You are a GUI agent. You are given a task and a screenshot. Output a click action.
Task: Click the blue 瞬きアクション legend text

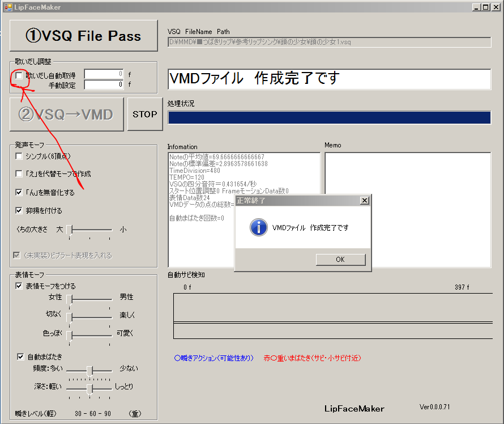click(x=213, y=358)
